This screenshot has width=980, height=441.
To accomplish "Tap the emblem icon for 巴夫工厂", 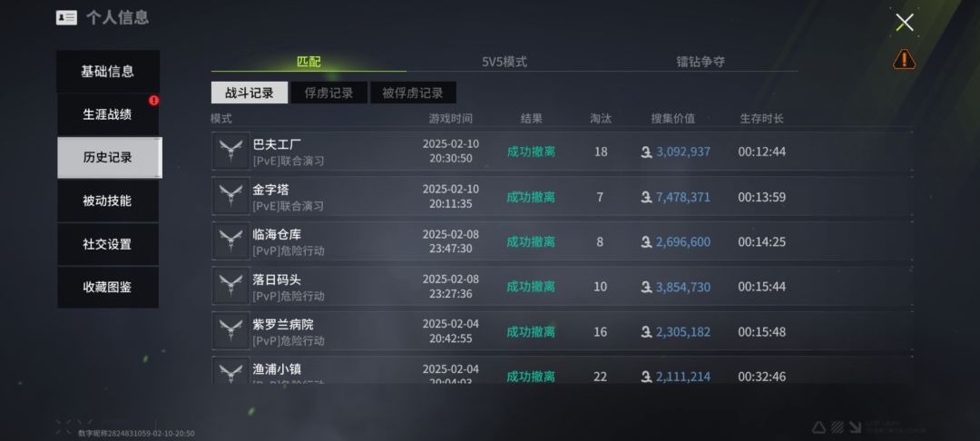I will point(230,152).
